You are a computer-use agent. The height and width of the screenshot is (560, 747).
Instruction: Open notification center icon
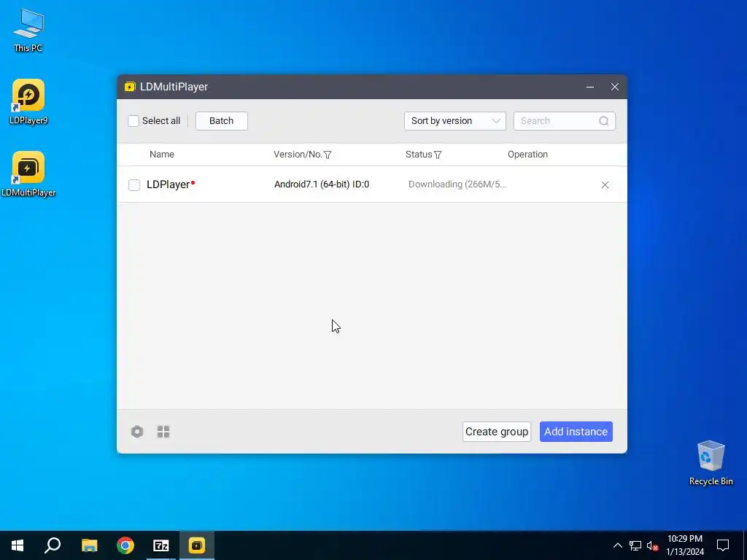click(723, 545)
